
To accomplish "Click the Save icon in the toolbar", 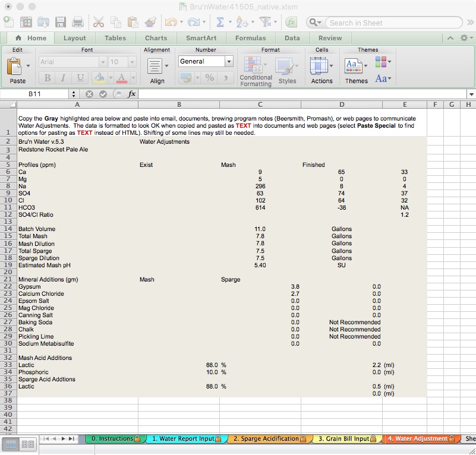I will pos(61,23).
